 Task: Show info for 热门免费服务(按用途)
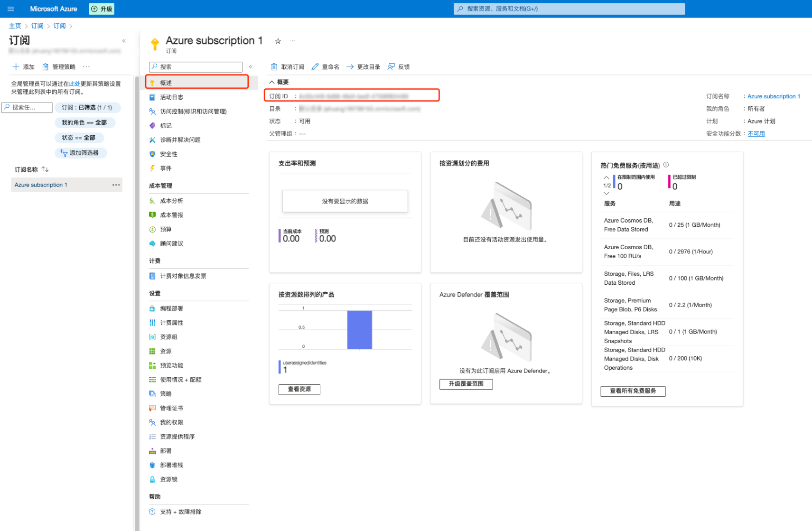[666, 165]
